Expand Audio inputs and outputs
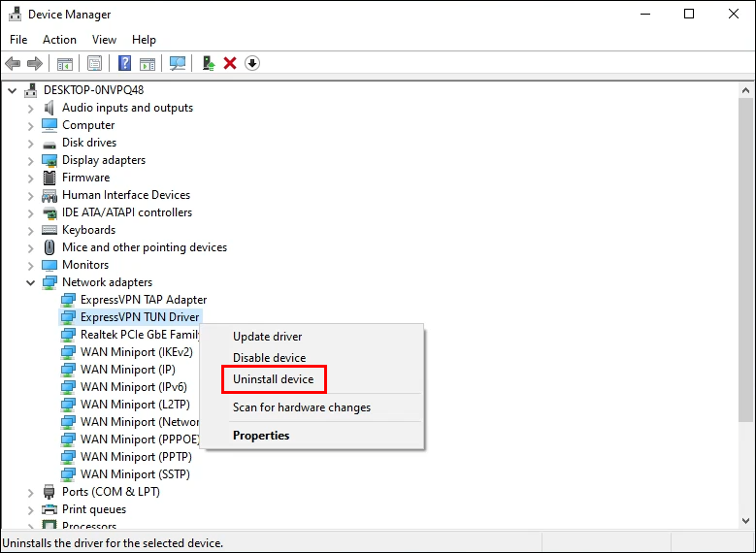 [31, 108]
